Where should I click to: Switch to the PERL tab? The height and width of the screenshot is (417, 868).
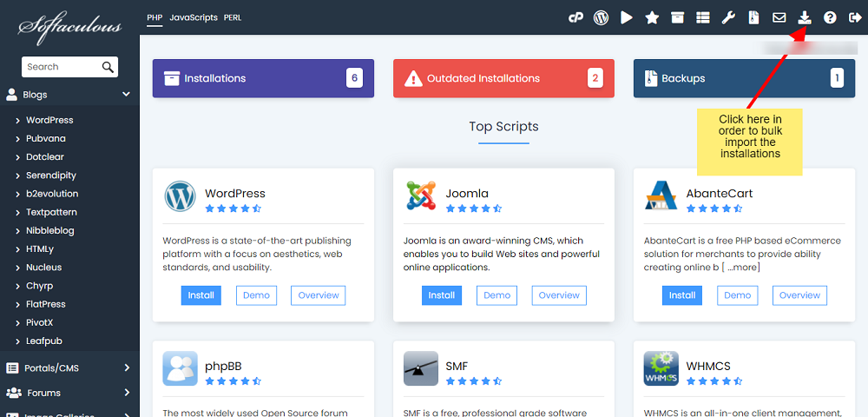pos(234,17)
